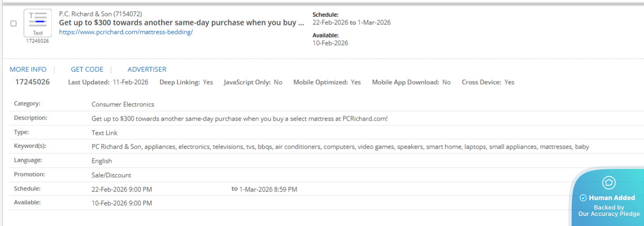Click the Description row text about select mattress
The height and width of the screenshot is (226, 644).
(239, 118)
